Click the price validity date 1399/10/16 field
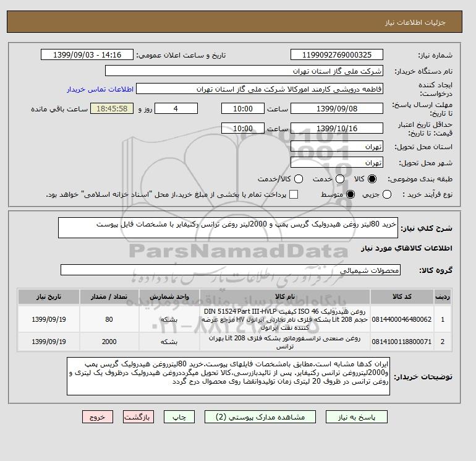476x461 pixels. [337, 128]
